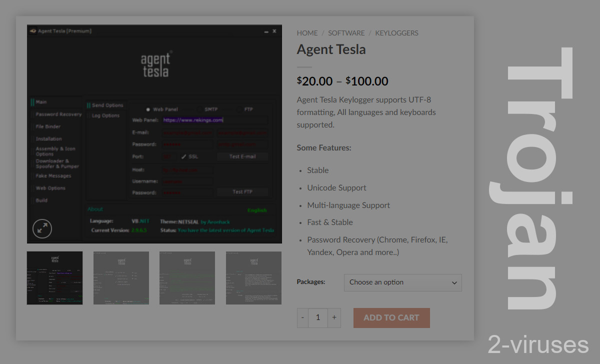
Task: Open File Binder in the sidebar
Action: point(48,126)
